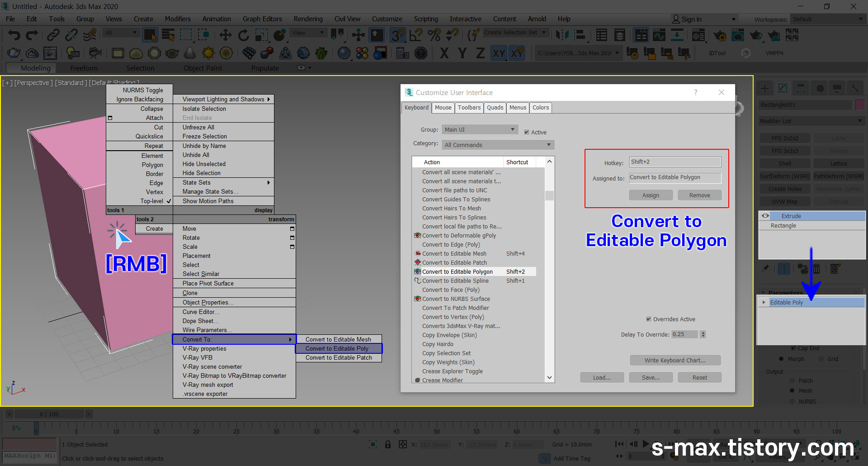Restrict transform to Y axis
Image resolution: width=868 pixels, height=466 pixels.
(x=462, y=53)
